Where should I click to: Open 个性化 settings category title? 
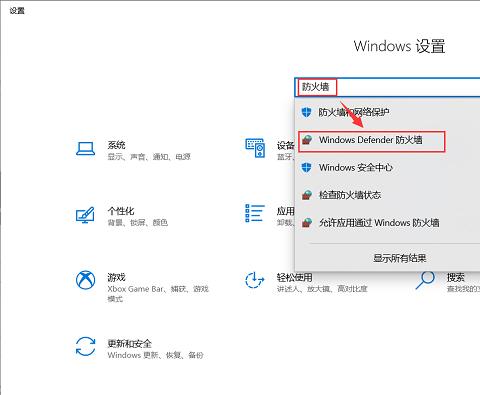tap(121, 211)
